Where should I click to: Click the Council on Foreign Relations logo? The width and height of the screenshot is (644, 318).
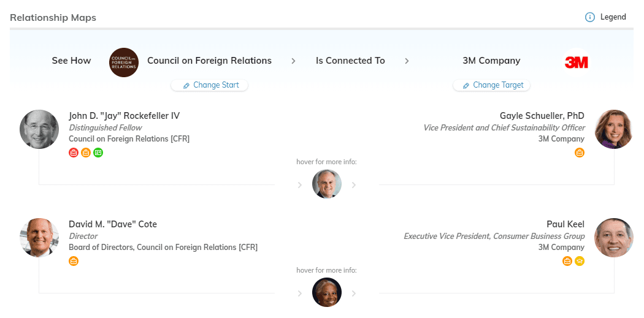(x=124, y=62)
